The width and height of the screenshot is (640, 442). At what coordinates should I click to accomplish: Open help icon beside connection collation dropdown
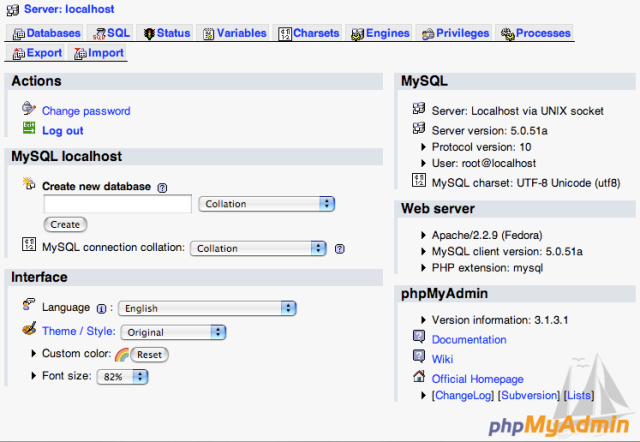click(x=340, y=249)
